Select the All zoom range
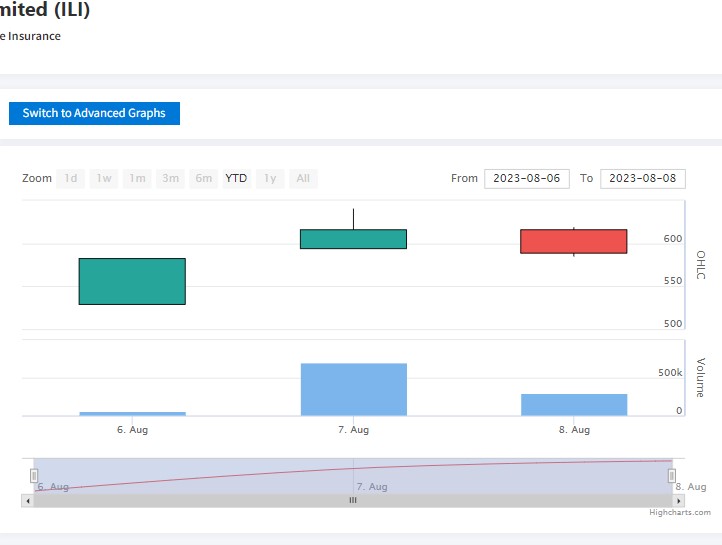Screen dimensions: 722x545 point(303,179)
